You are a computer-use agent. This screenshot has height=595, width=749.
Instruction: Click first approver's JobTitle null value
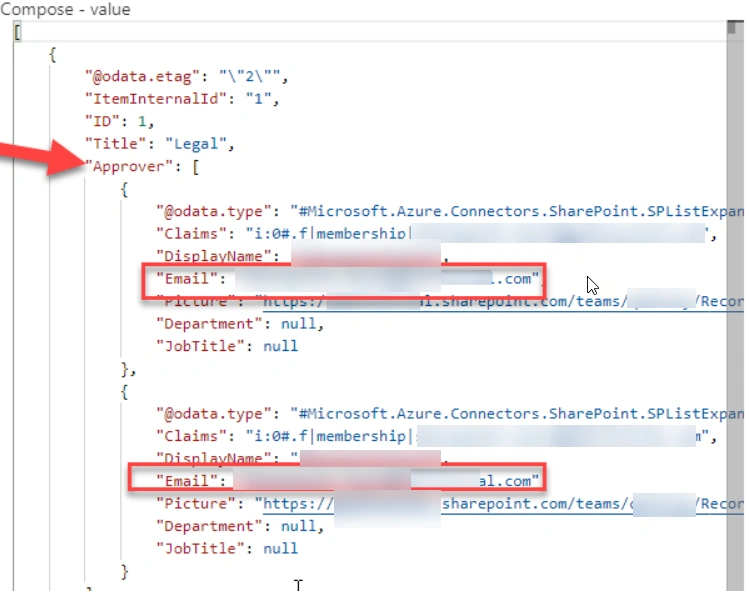pyautogui.click(x=280, y=346)
